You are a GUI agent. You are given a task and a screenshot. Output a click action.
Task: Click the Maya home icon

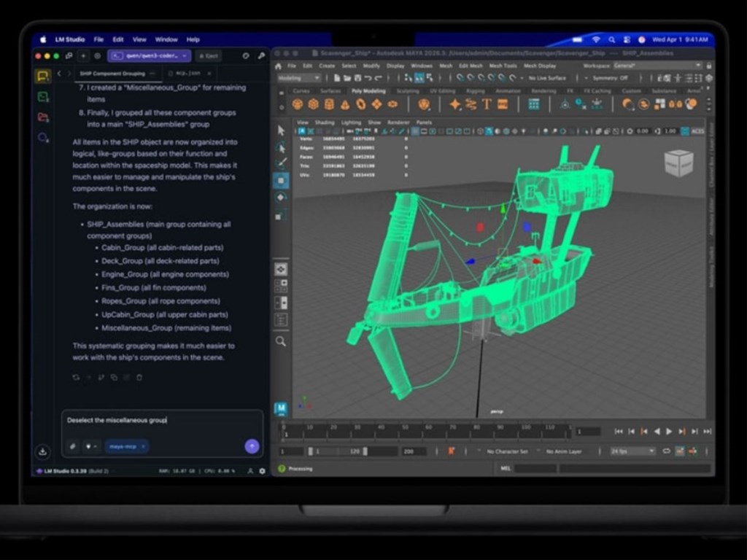coord(279,66)
